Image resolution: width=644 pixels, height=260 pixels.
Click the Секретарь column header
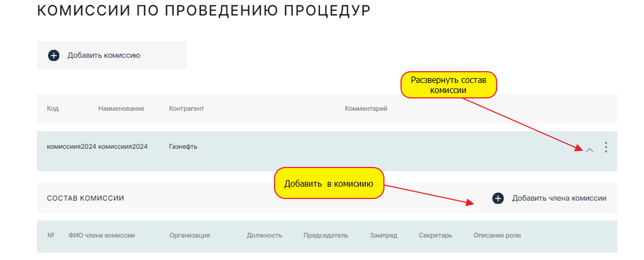tap(435, 235)
